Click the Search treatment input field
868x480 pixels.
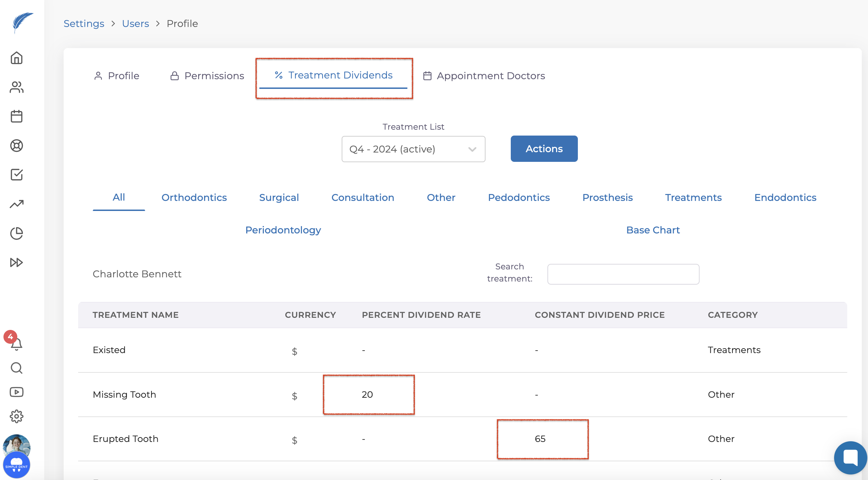point(623,274)
